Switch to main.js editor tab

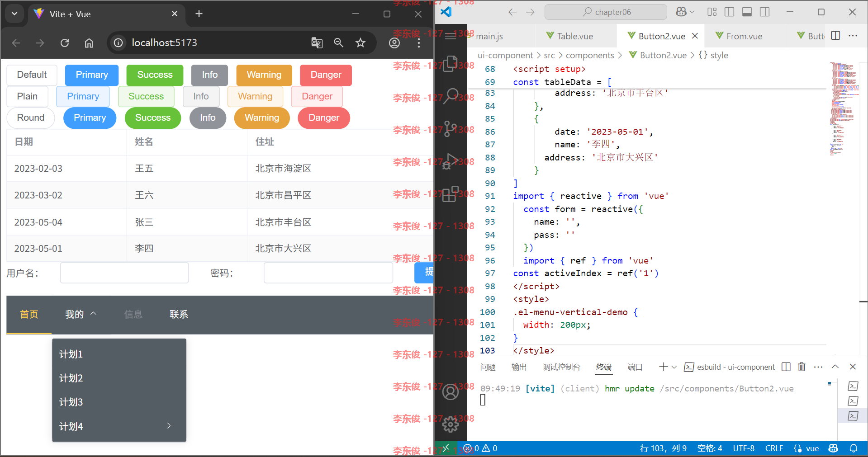489,36
